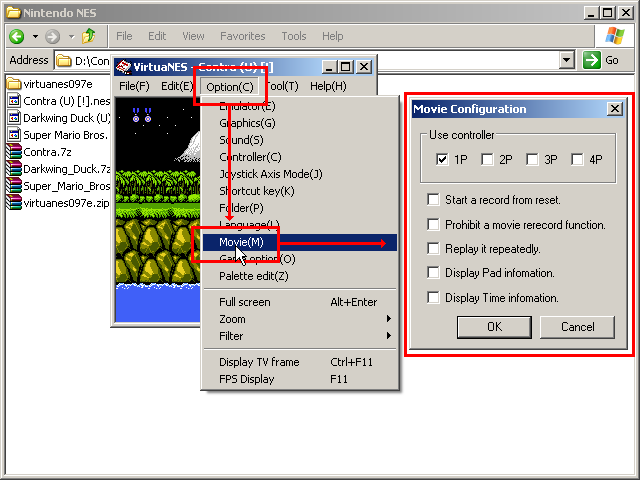Image resolution: width=640 pixels, height=480 pixels.
Task: Enable Display Pad infomation checkbox
Action: (x=433, y=273)
